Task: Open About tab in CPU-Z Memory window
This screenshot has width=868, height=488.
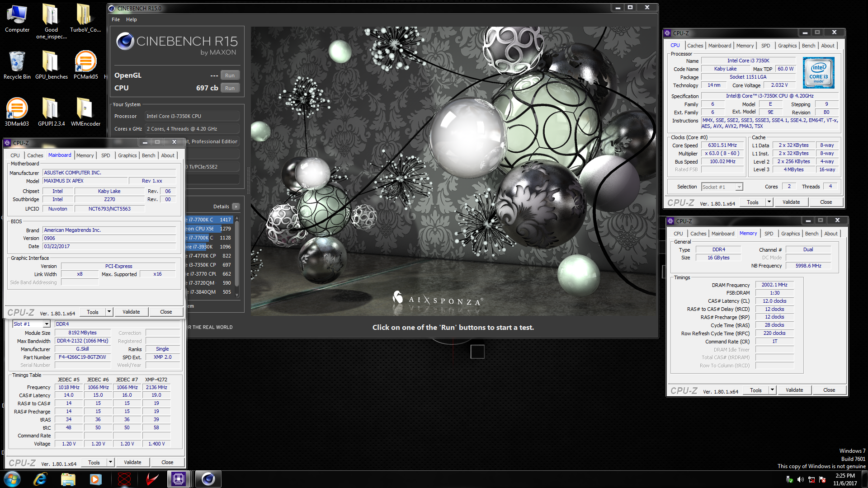Action: (830, 234)
